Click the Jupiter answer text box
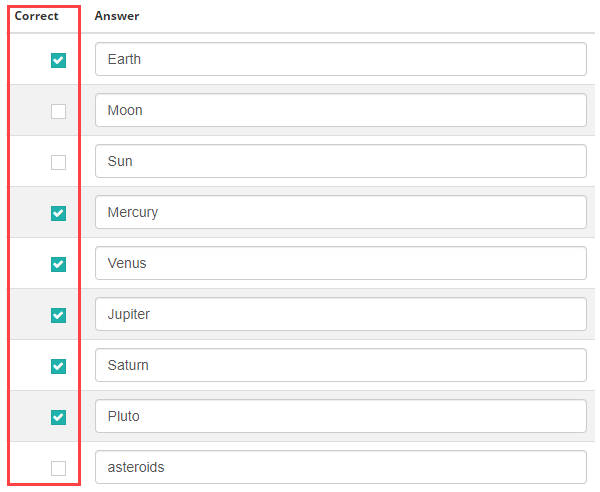The width and height of the screenshot is (600, 492). point(340,314)
